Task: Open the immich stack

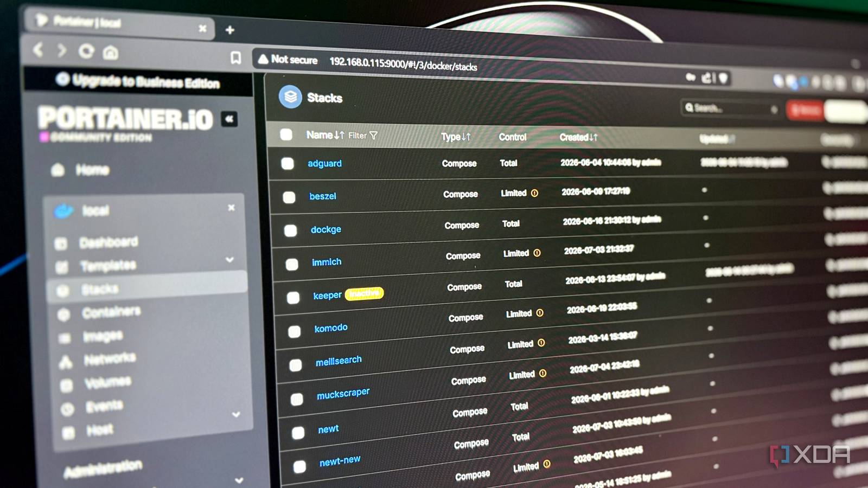Action: point(327,262)
